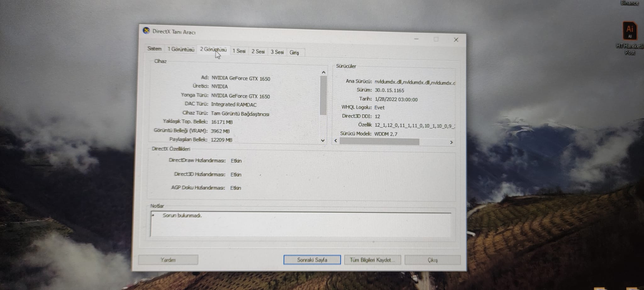Click the Özellik feature levels value
The height and width of the screenshot is (290, 644).
(415, 126)
